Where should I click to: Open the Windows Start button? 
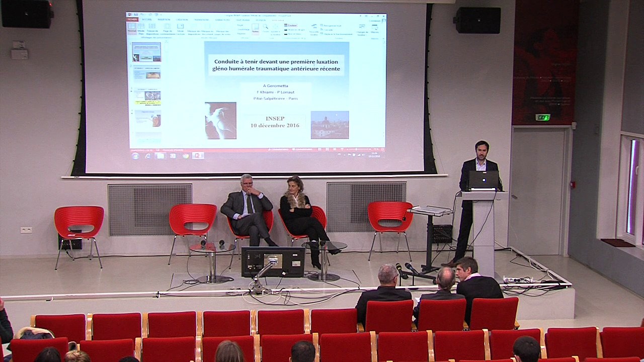click(x=135, y=156)
